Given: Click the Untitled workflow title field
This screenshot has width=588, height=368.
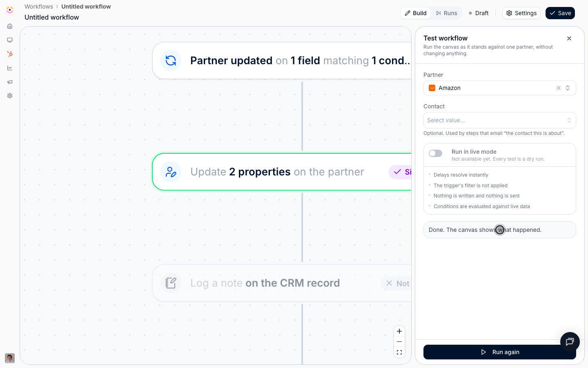Looking at the screenshot, I should coord(52,17).
